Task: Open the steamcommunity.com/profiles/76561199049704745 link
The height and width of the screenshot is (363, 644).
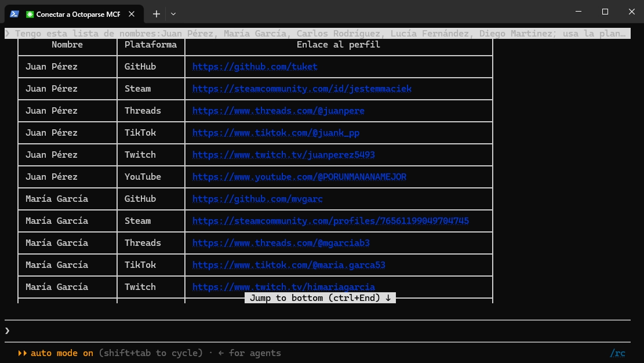Action: pyautogui.click(x=330, y=221)
